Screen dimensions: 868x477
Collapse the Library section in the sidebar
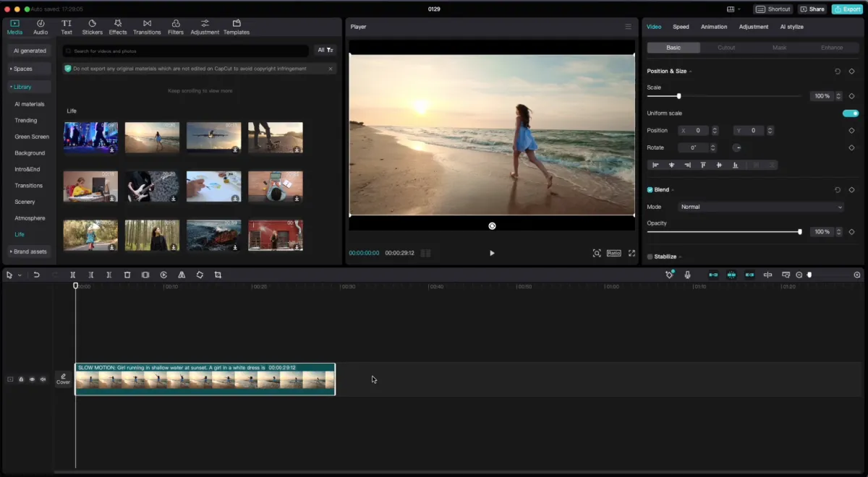click(x=30, y=87)
